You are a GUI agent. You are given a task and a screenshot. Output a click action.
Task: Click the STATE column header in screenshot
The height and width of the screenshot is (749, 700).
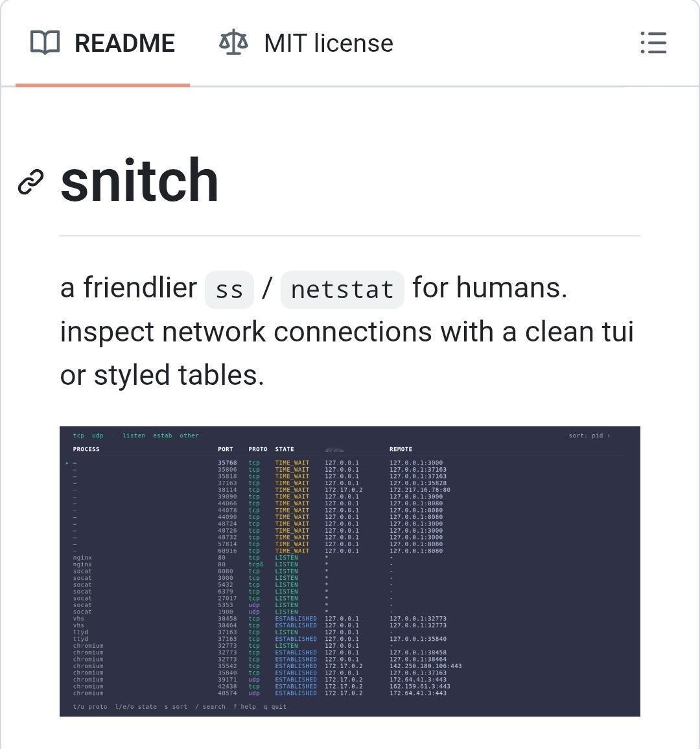pyautogui.click(x=285, y=449)
